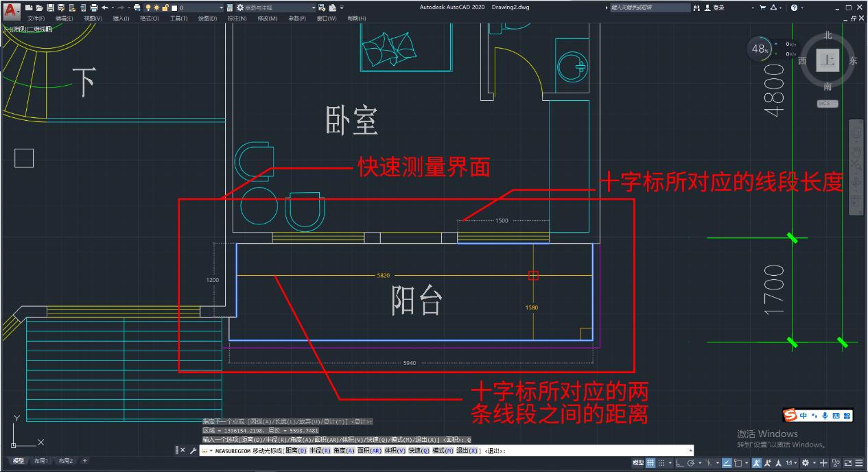
Task: Open the red AutoCAD application menu 'A' button
Action: 10,9
